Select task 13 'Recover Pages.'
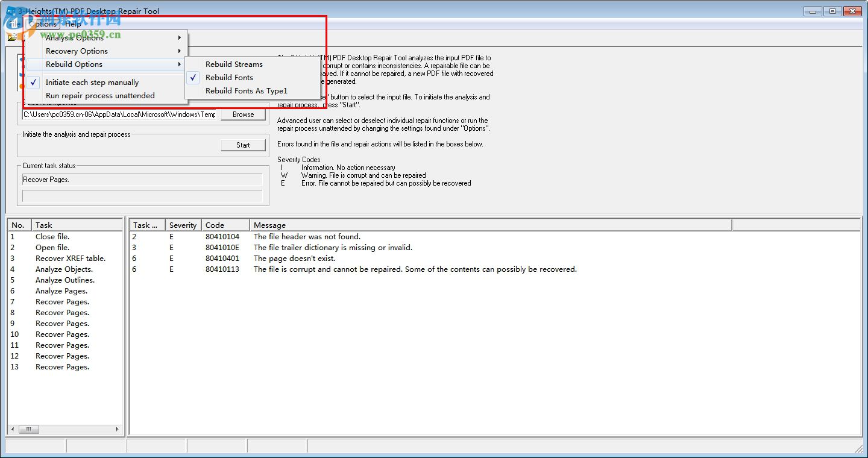The width and height of the screenshot is (868, 458). coord(62,367)
